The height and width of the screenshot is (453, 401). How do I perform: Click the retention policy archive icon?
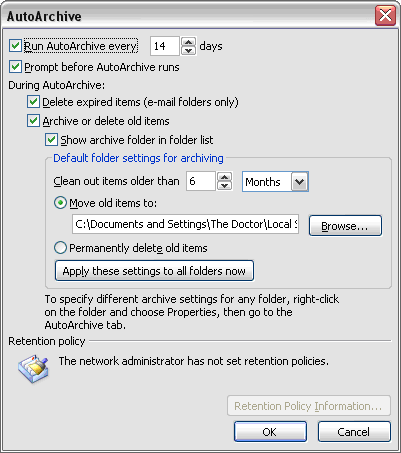pos(33,369)
